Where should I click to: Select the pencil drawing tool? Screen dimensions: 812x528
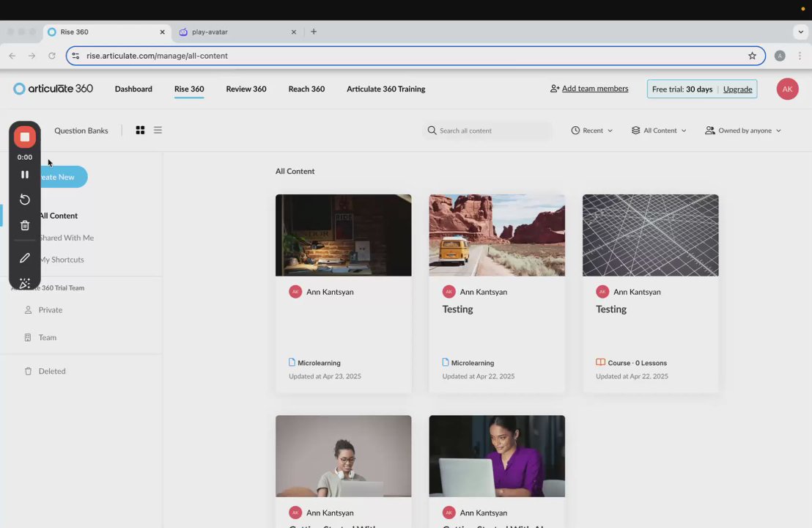(x=24, y=257)
